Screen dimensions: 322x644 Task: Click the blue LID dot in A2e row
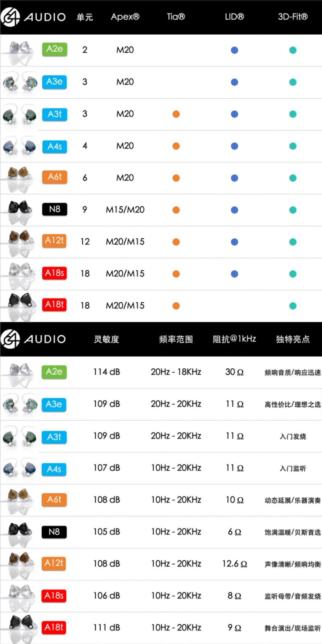(234, 50)
